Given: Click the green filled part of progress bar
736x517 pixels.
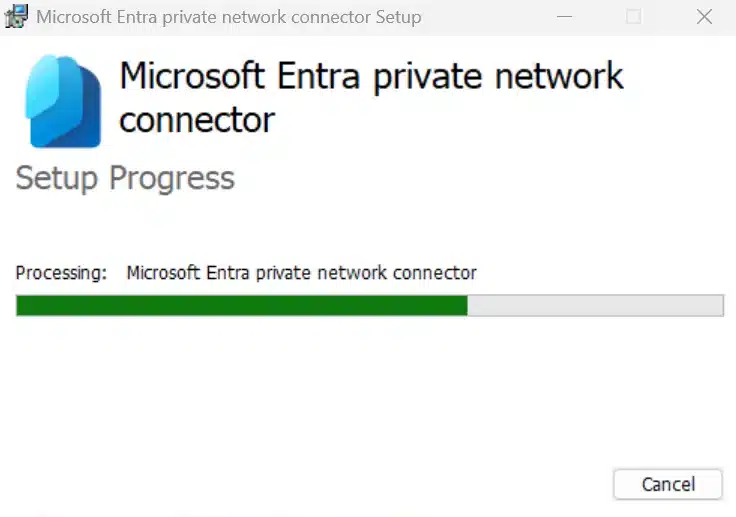Looking at the screenshot, I should point(241,306).
